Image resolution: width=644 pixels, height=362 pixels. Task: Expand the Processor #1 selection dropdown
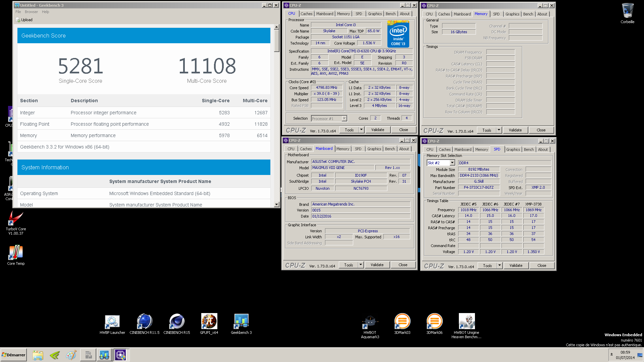[344, 119]
